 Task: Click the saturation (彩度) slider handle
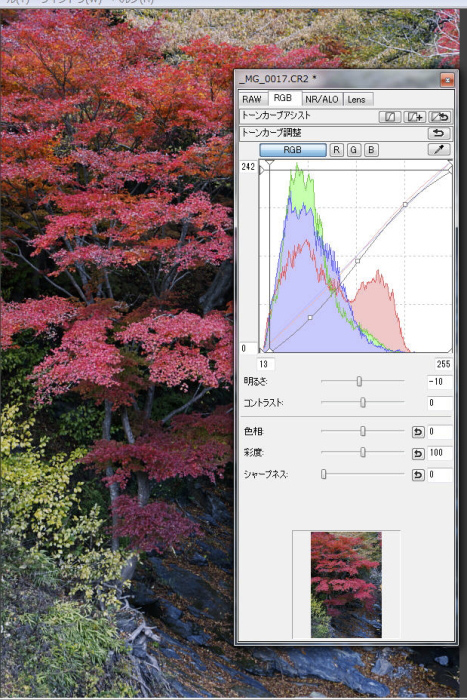point(363,452)
